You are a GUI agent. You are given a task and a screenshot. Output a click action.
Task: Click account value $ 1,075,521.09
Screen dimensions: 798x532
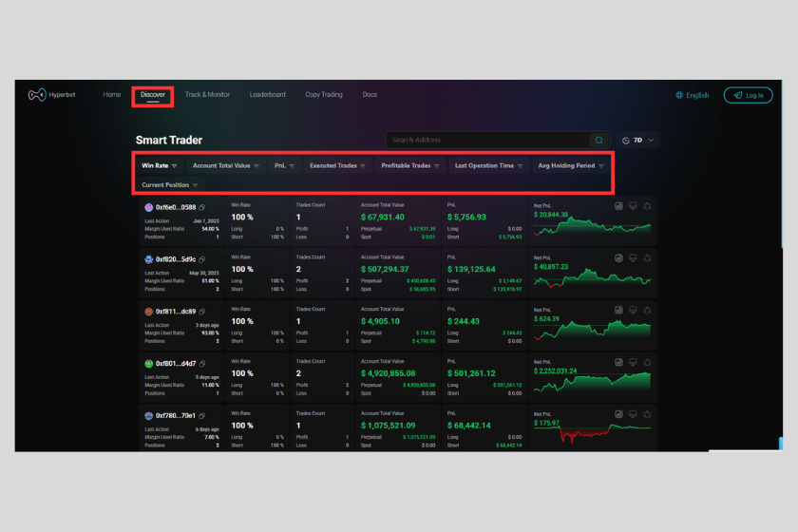[x=388, y=426]
